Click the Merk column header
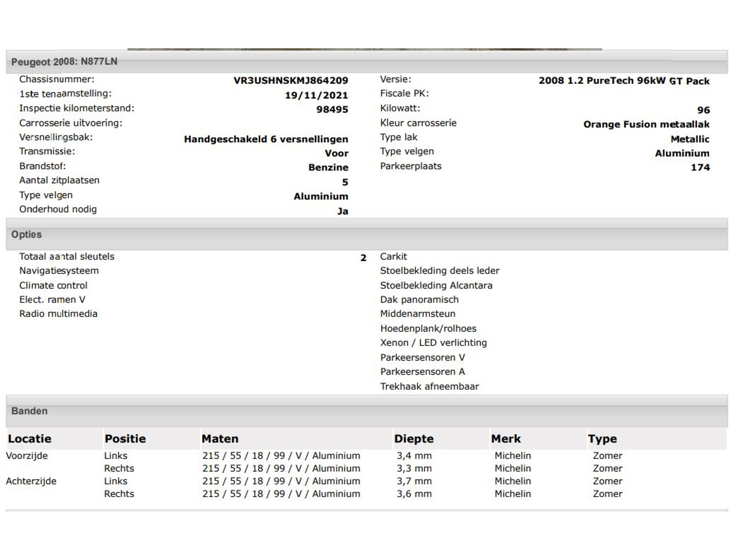Screen dimensions: 747x560 505,439
